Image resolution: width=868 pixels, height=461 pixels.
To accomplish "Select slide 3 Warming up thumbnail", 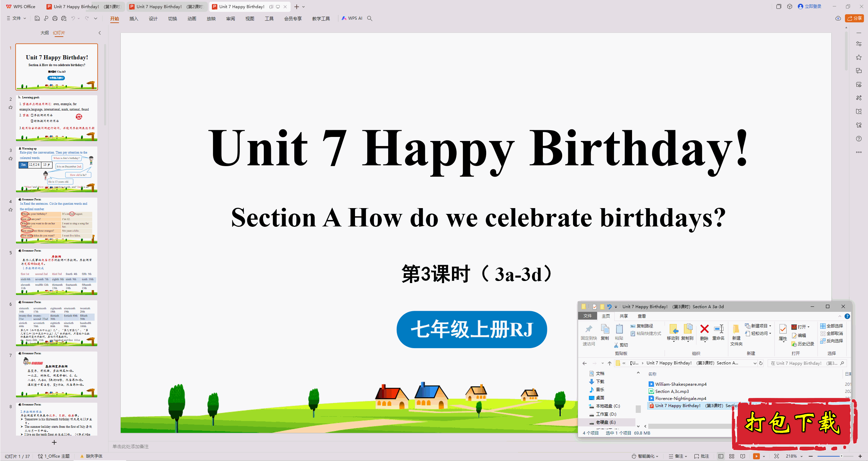I will tap(57, 169).
